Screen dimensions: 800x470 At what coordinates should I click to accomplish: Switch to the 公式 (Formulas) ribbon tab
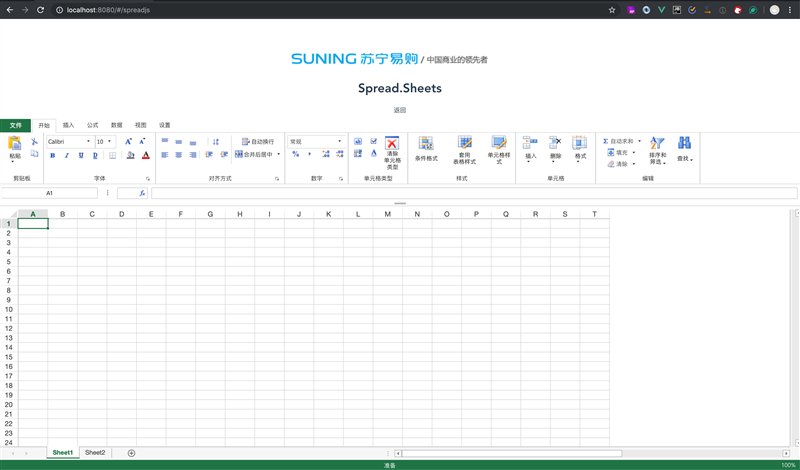click(x=92, y=125)
